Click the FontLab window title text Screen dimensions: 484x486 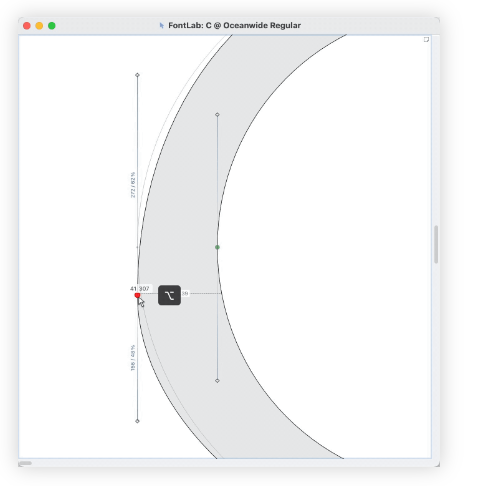(x=234, y=25)
